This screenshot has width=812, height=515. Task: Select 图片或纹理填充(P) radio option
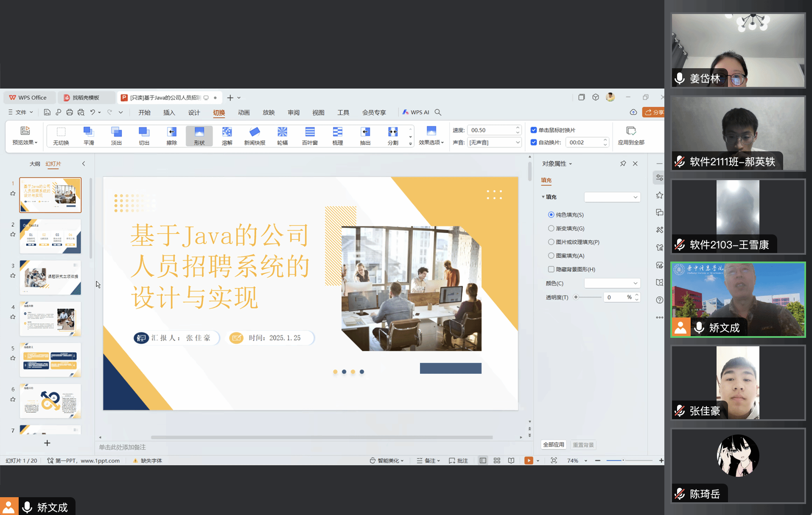pyautogui.click(x=551, y=242)
